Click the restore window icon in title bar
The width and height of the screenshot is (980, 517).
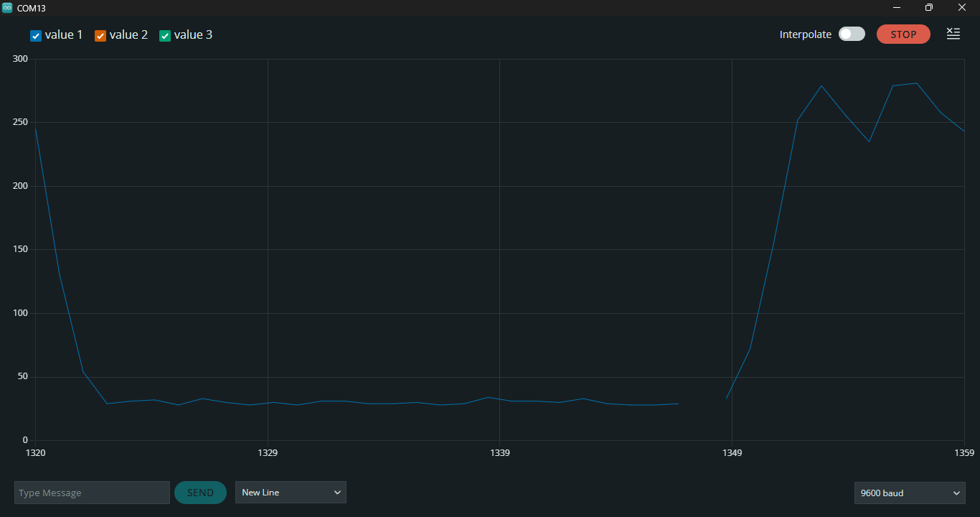929,7
